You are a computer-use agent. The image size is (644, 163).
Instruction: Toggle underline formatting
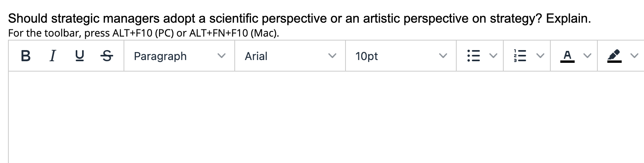coord(80,56)
